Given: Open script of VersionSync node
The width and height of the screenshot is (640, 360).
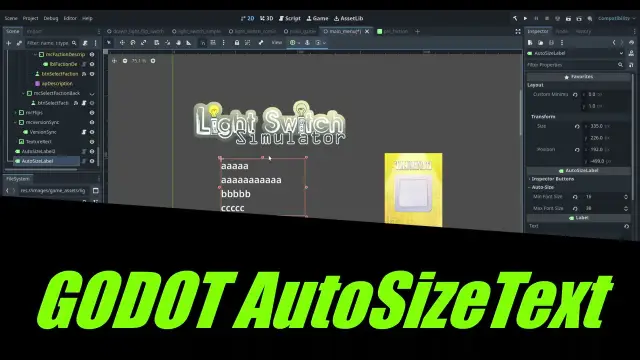Looking at the screenshot, I should point(84,132).
